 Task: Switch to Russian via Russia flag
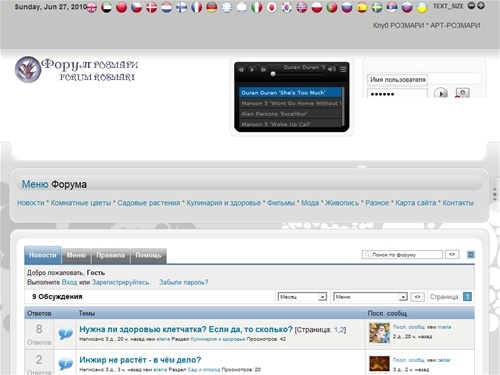coord(347,7)
